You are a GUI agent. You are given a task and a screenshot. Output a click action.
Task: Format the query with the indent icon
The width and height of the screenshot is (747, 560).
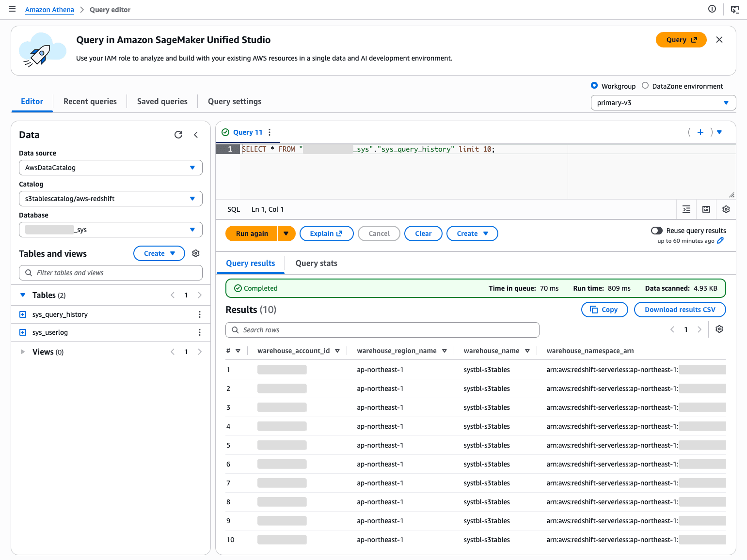tap(686, 209)
